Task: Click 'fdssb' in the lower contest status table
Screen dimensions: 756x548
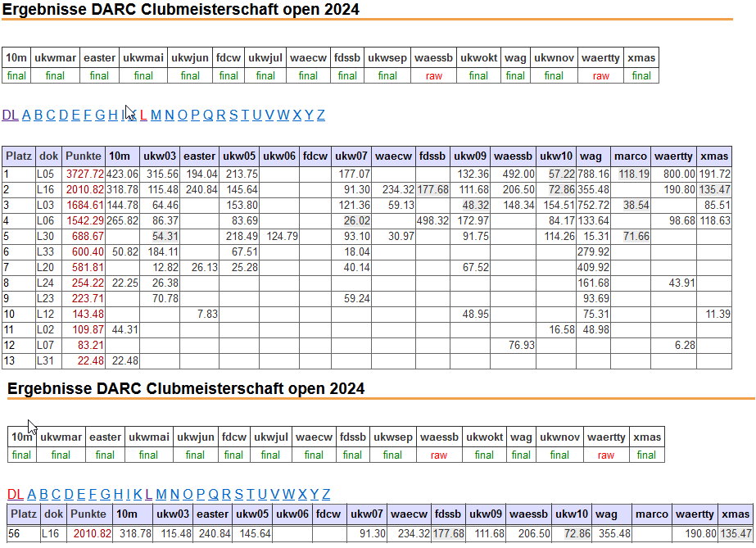Action: click(x=353, y=437)
